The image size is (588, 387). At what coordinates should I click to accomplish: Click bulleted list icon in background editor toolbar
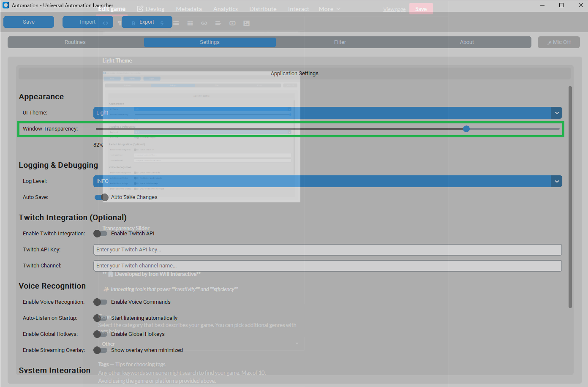coord(176,23)
